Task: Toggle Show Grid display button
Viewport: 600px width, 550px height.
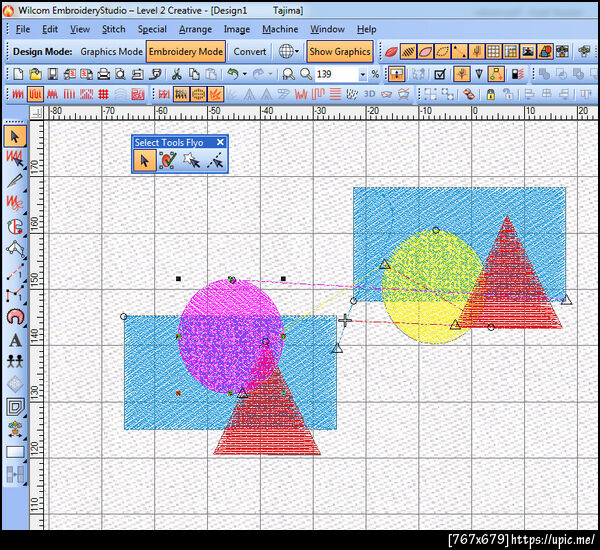Action: click(493, 51)
